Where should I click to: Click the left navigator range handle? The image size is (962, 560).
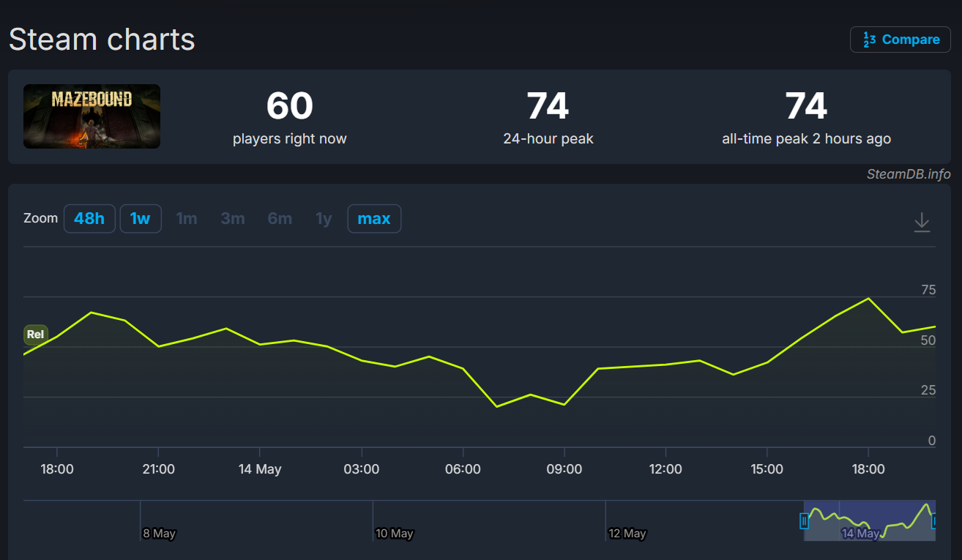pyautogui.click(x=804, y=521)
